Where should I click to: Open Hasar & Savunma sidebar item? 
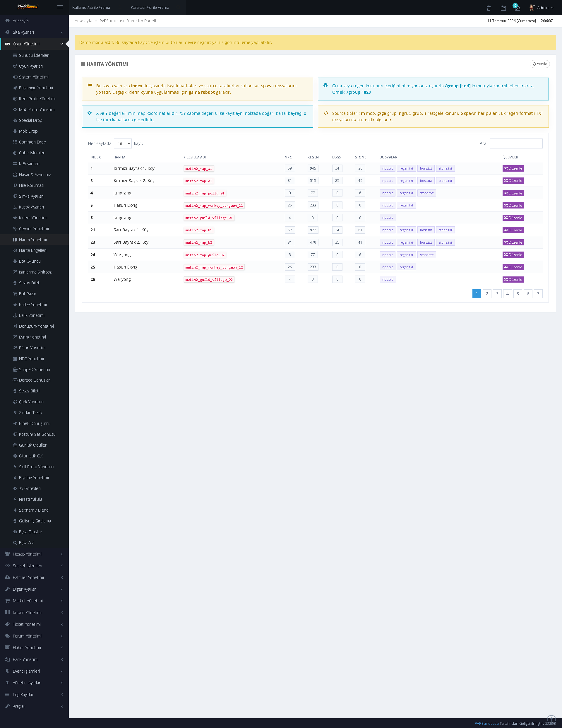[34, 175]
